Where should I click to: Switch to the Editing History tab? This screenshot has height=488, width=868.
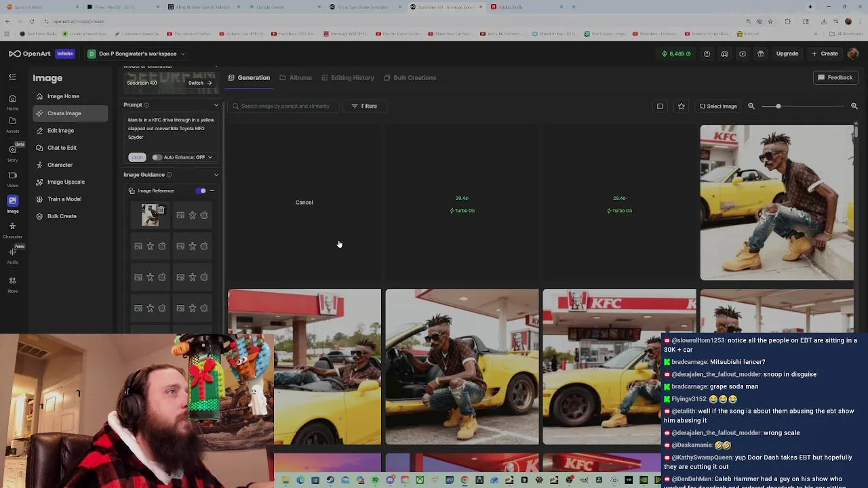tap(348, 77)
